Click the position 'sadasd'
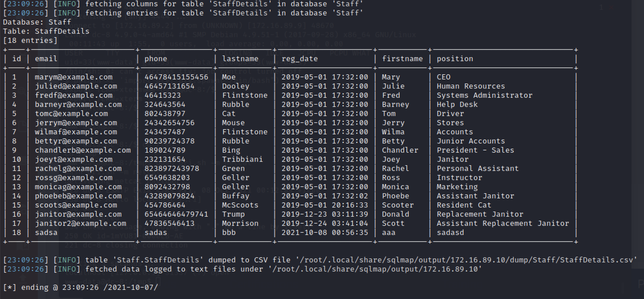The height and width of the screenshot is (299, 644). coord(450,232)
